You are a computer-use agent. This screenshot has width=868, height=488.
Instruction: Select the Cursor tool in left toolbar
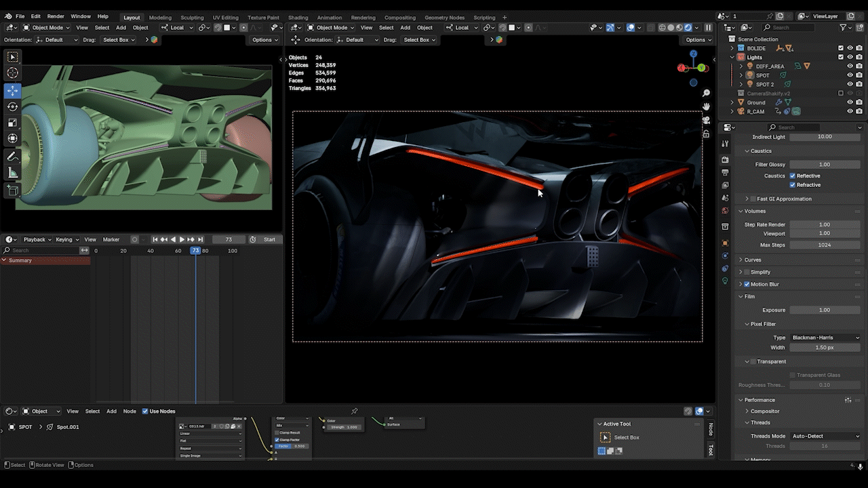13,73
